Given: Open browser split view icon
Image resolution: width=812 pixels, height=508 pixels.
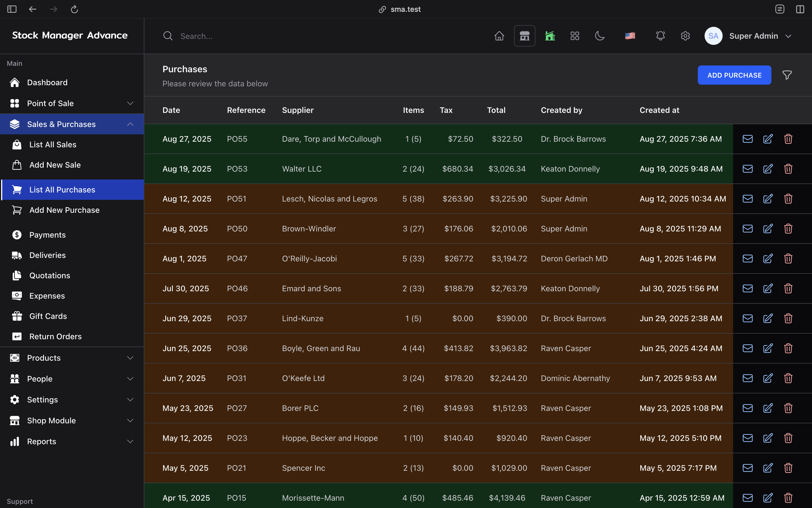Looking at the screenshot, I should point(800,9).
